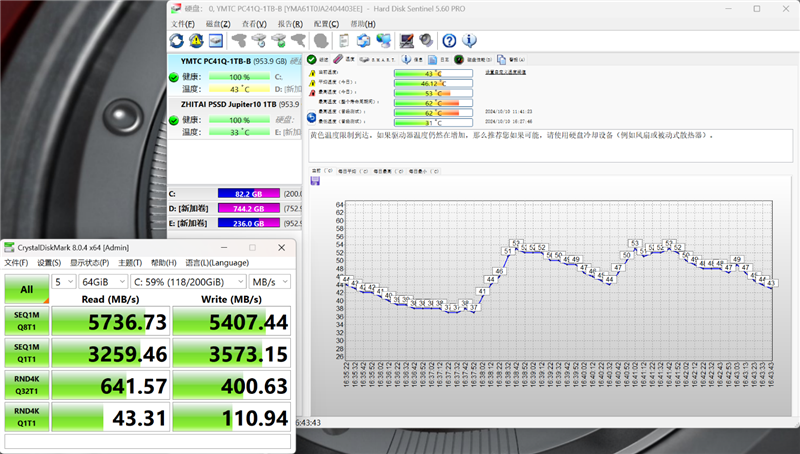Open 文件(F) menu in CrystalDiskMark

click(16, 263)
